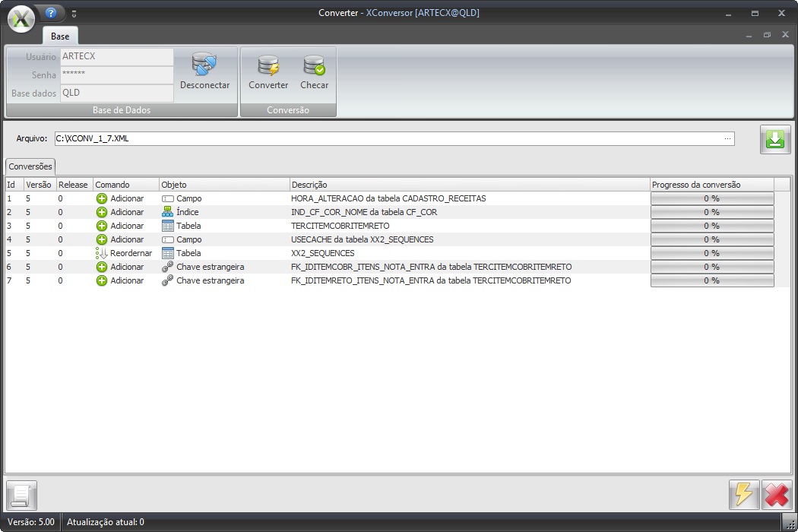Click the file browse ellipsis button

727,139
